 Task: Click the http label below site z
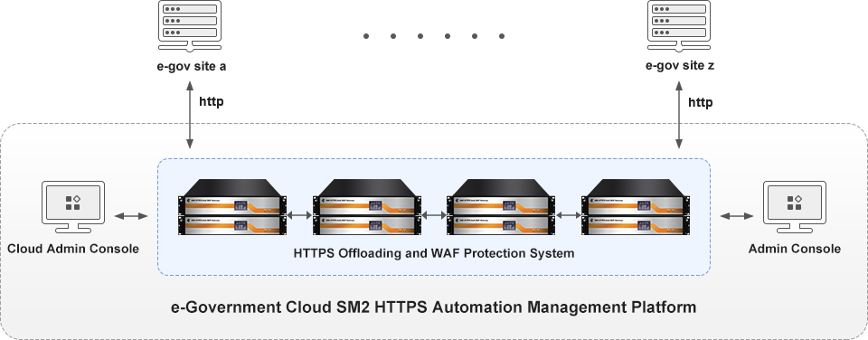[700, 102]
